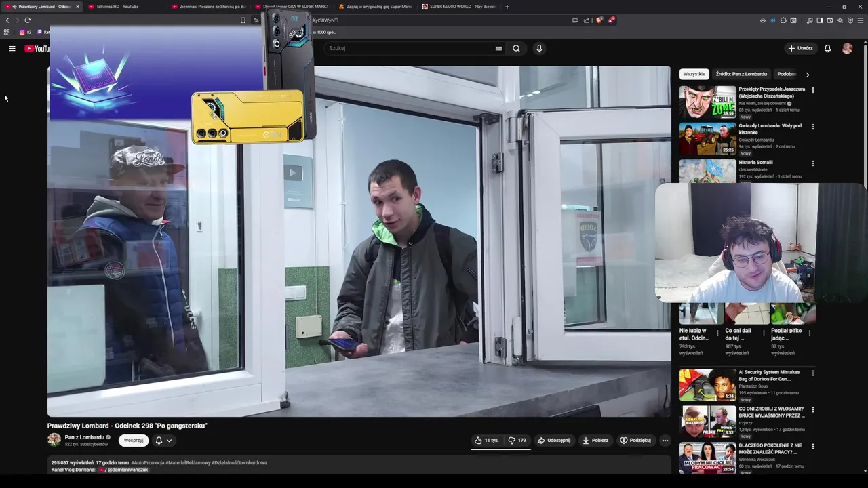Viewport: 868px width, 488px height.
Task: Click the Podziękuj thanks button
Action: click(x=635, y=440)
